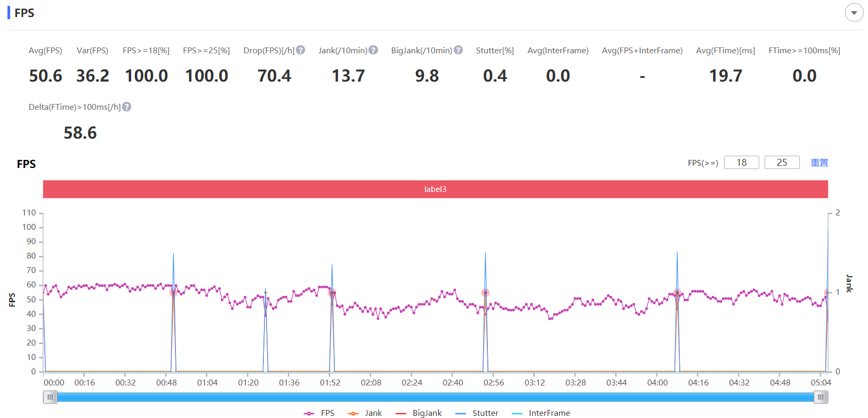Viewport: 868px width, 418px height.
Task: Toggle the FPS series in the legend
Action: 319,413
